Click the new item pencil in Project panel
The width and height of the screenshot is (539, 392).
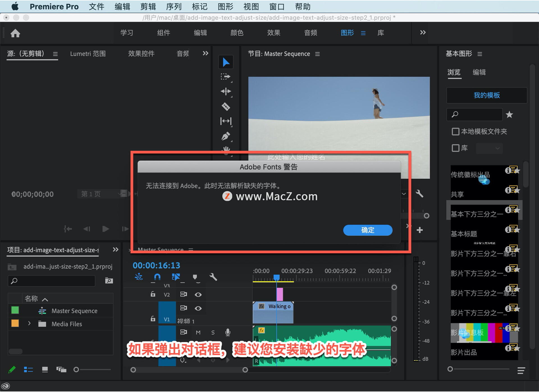click(x=12, y=370)
